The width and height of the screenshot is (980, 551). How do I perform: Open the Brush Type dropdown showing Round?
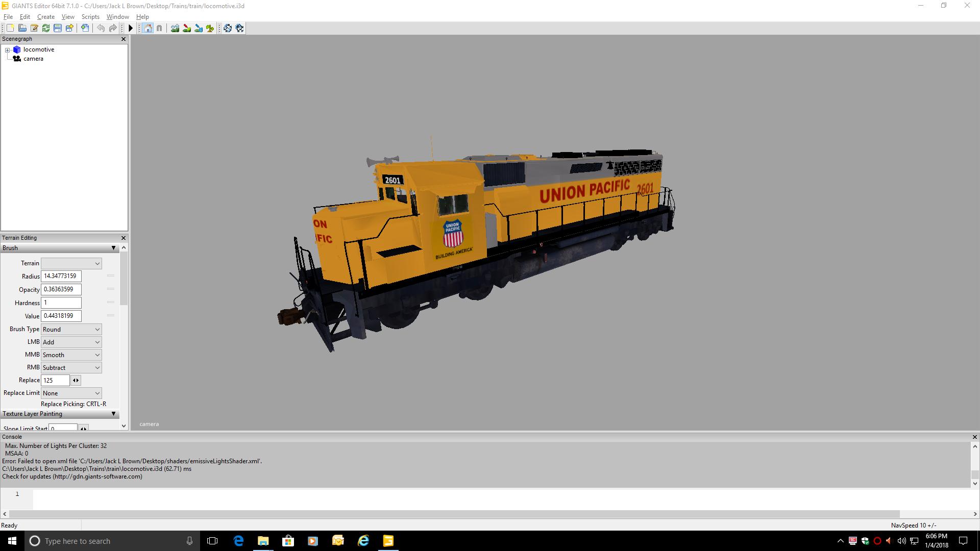point(71,330)
